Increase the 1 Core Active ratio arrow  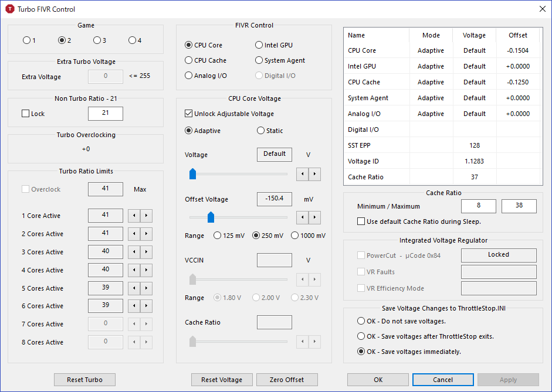tap(146, 216)
